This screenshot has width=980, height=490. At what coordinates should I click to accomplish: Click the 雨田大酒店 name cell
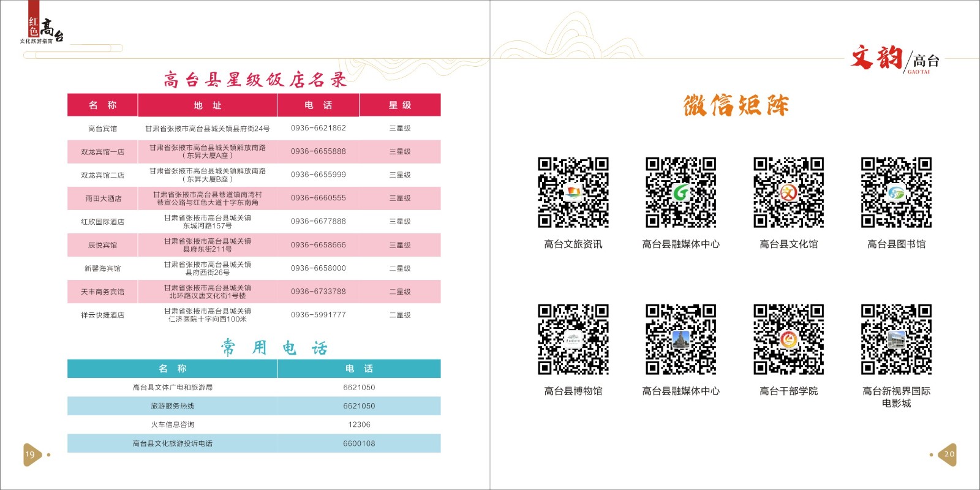(102, 198)
